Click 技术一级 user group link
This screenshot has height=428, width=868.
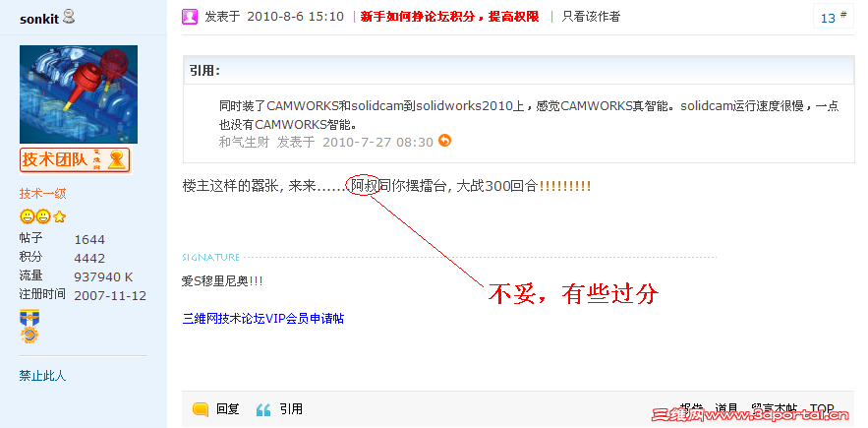[x=42, y=194]
